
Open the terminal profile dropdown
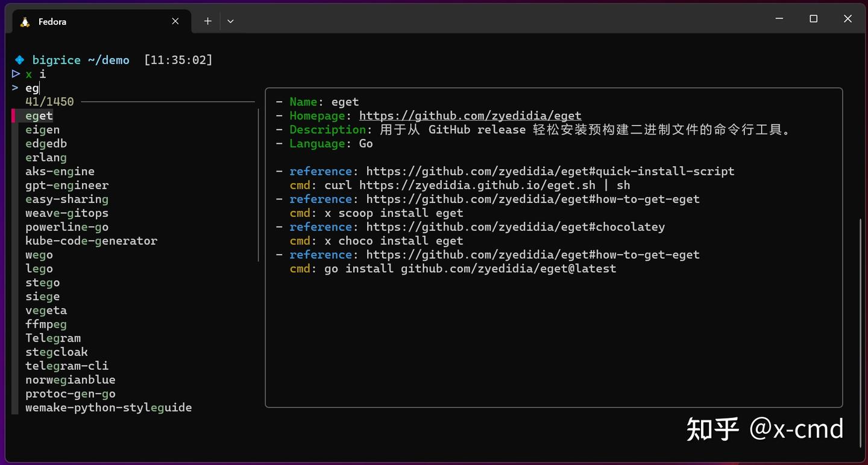230,21
